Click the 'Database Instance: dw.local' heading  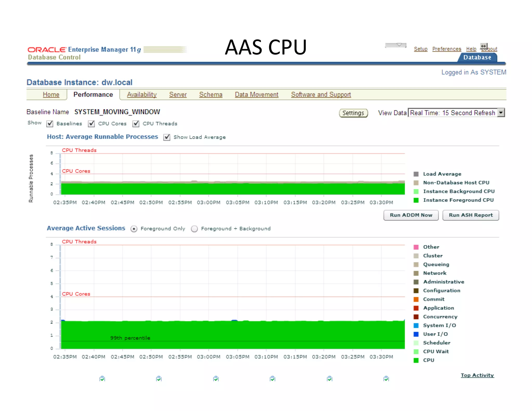(79, 82)
